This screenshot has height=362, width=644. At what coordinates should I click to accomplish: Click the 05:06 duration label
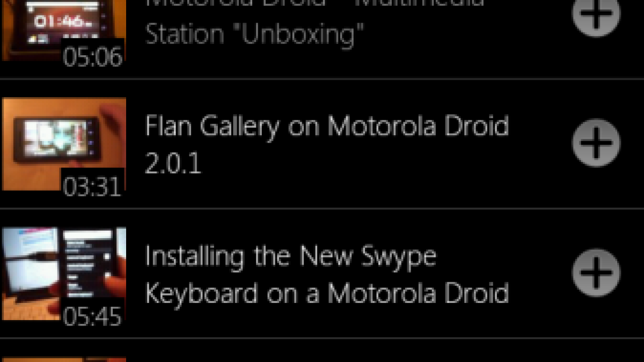(x=92, y=55)
